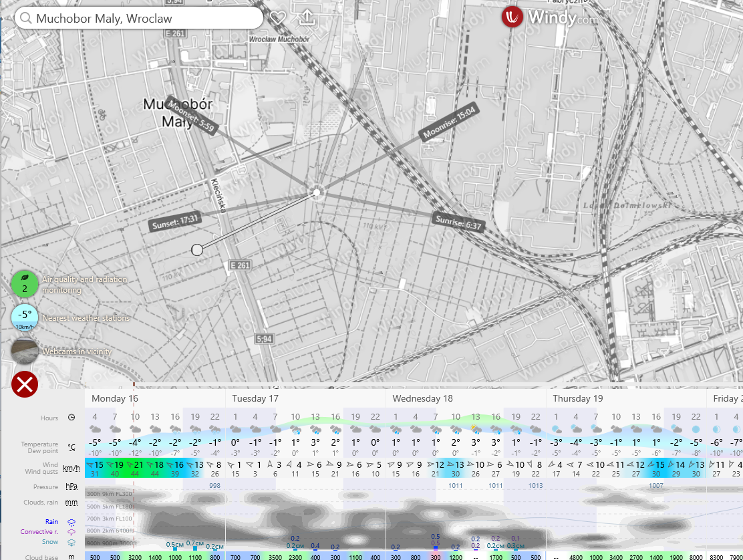The image size is (743, 560).
Task: Click the round handle on the map line
Action: coord(197,250)
